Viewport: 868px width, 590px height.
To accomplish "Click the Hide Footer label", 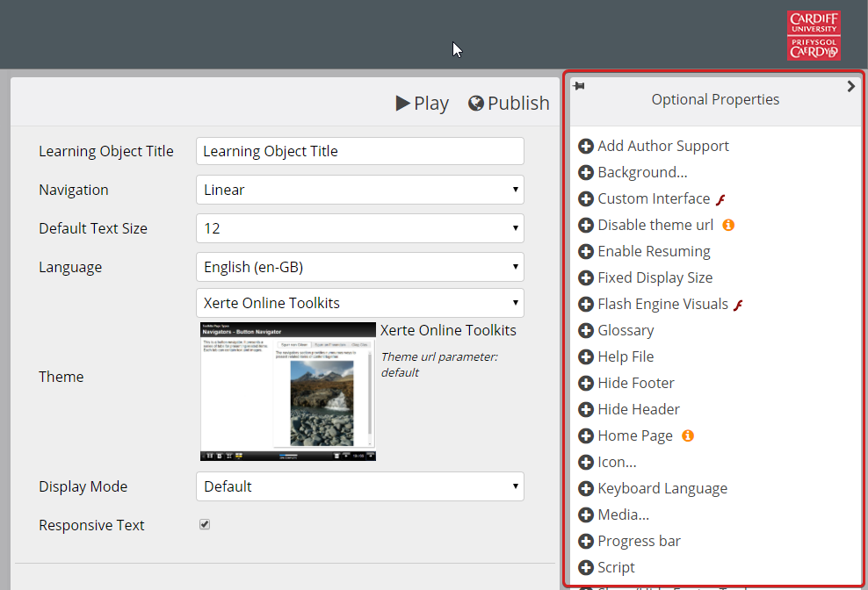I will click(x=636, y=383).
